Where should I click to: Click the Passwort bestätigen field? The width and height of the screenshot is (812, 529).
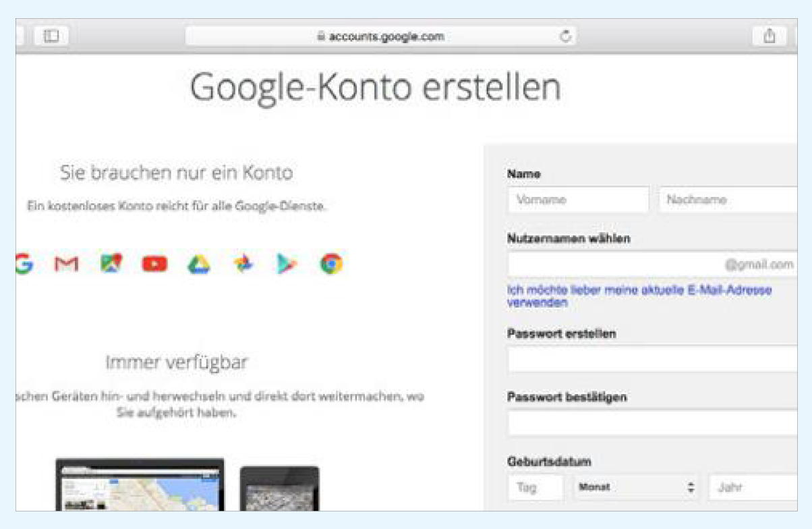pos(652,423)
